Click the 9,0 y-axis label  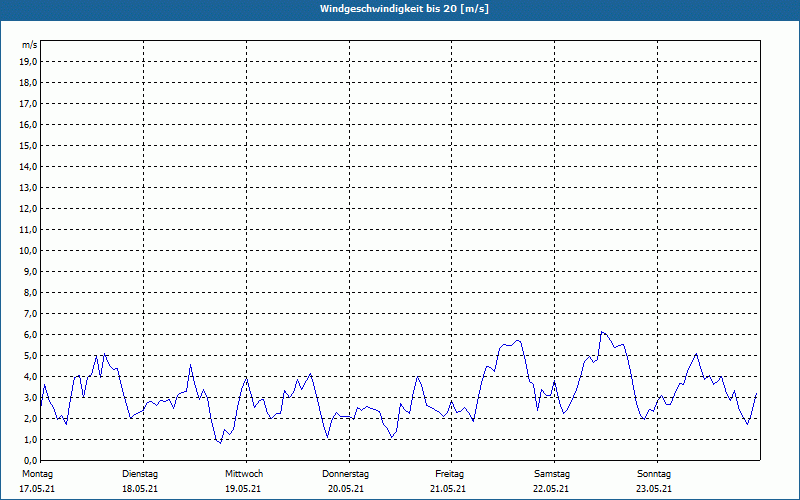pyautogui.click(x=31, y=271)
